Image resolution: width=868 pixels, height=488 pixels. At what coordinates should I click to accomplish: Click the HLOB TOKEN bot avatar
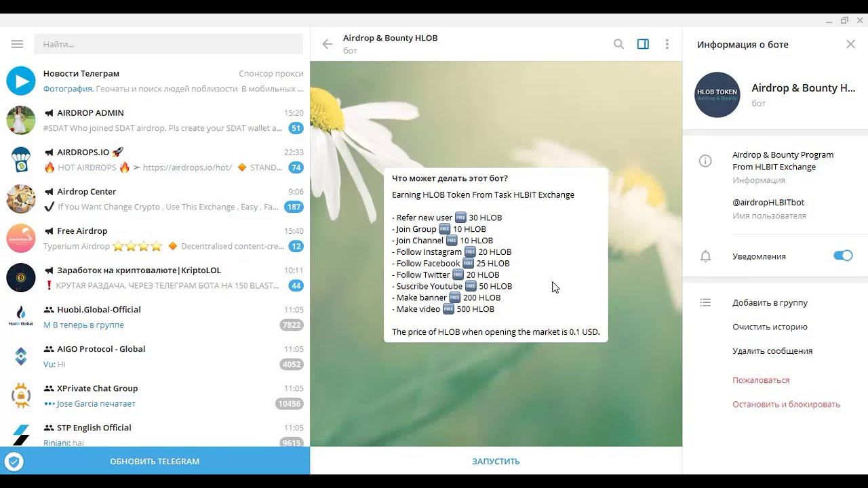tap(717, 95)
